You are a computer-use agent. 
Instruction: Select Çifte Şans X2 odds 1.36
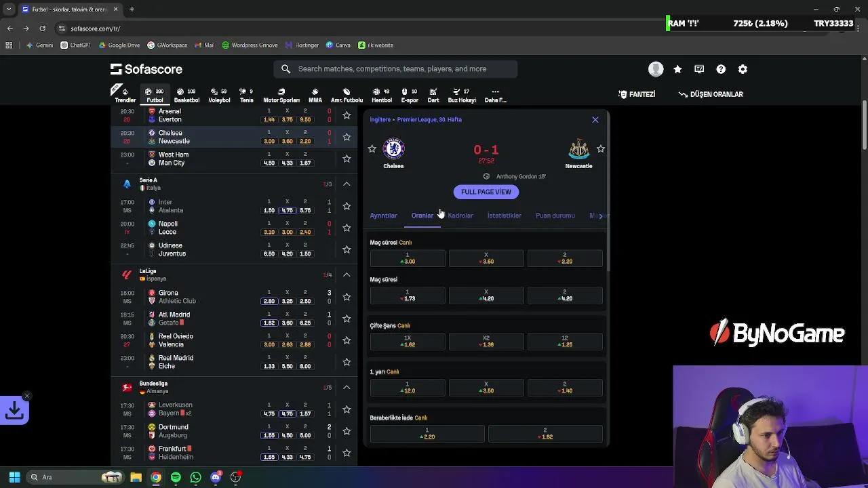pyautogui.click(x=486, y=342)
